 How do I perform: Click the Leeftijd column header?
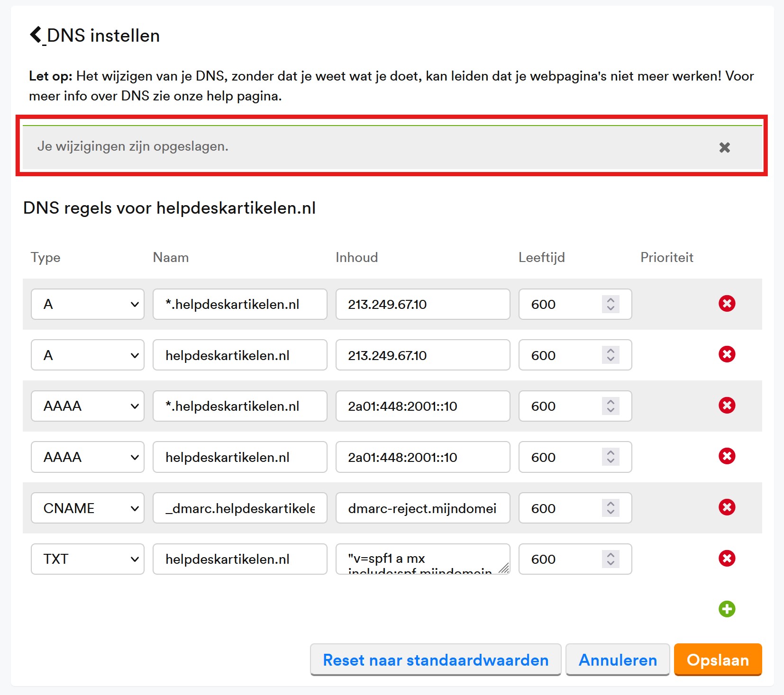point(541,257)
